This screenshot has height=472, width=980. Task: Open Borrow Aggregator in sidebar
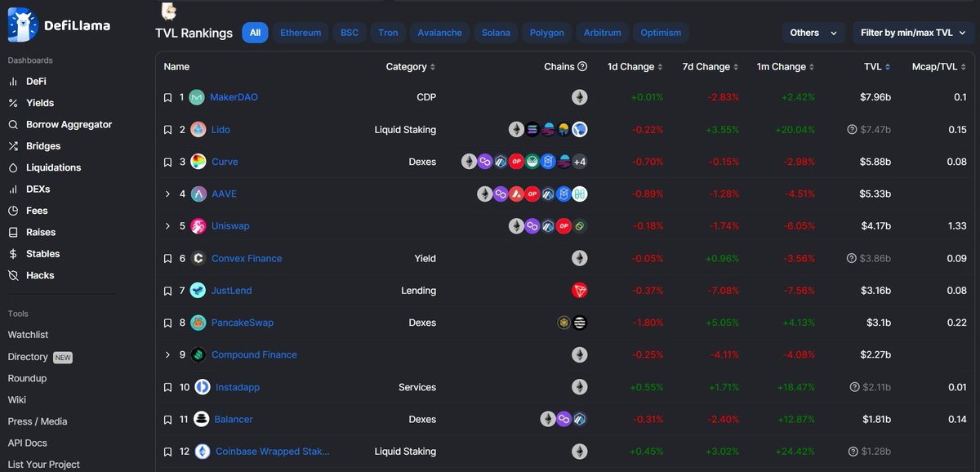tap(60, 125)
